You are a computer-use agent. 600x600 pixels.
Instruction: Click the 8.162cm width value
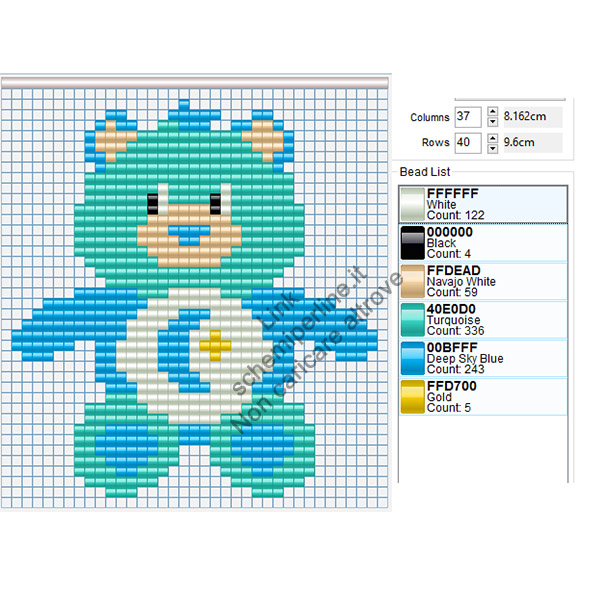tap(525, 116)
